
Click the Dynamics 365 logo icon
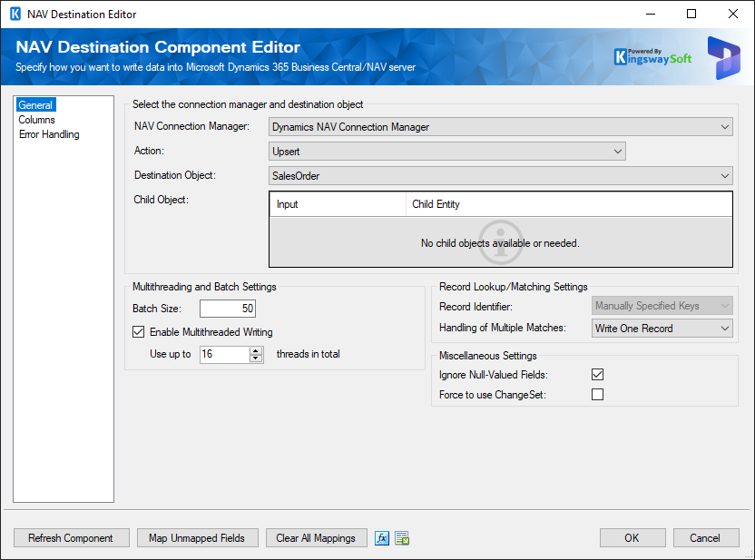[724, 58]
